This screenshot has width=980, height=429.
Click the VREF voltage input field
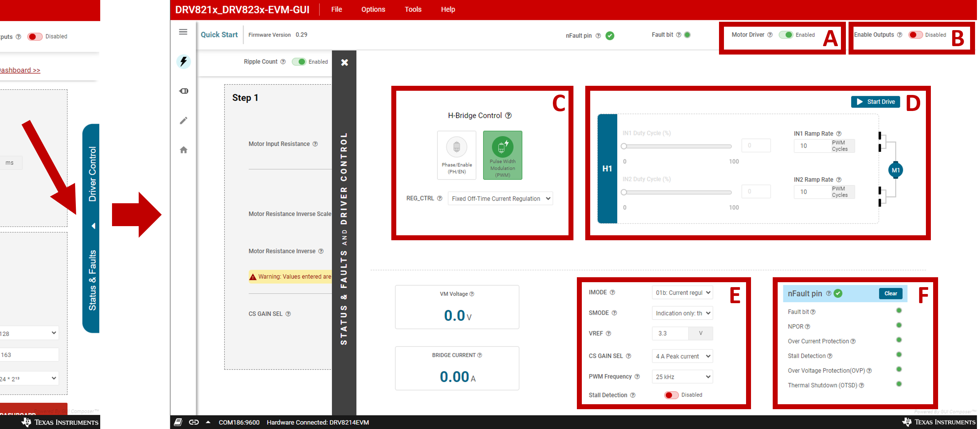[x=670, y=333]
